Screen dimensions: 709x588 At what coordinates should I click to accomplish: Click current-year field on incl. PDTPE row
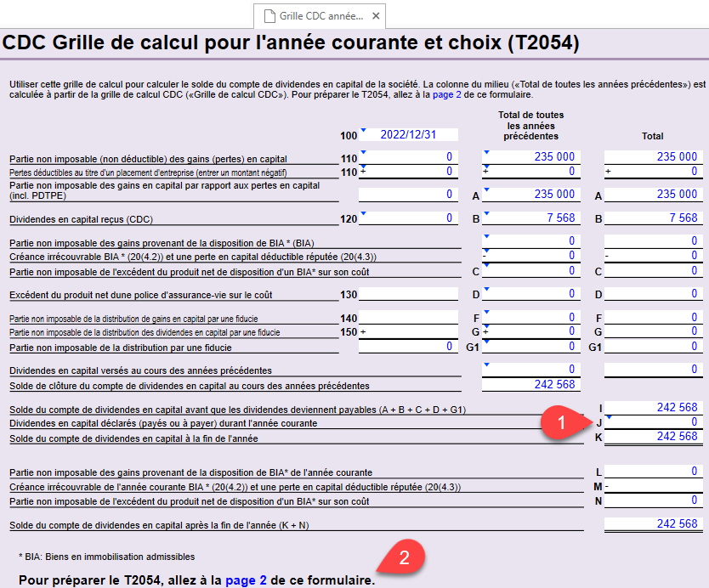tap(408, 195)
